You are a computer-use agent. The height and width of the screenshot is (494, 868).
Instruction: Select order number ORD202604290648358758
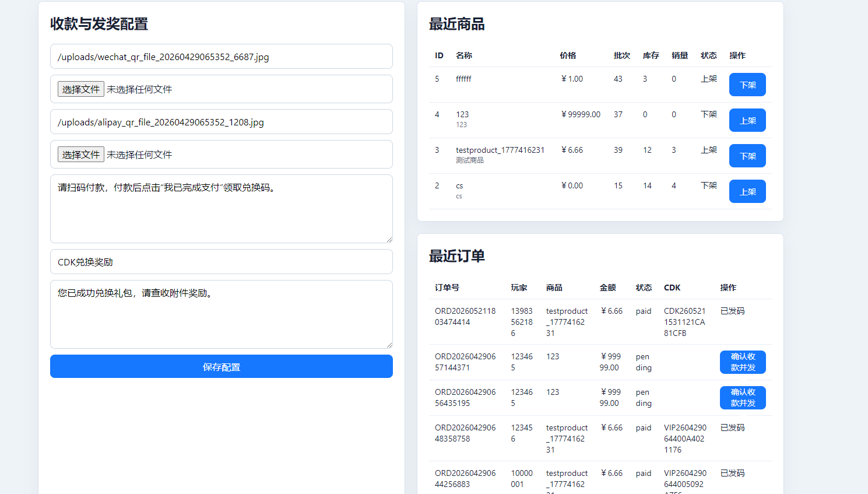click(x=465, y=433)
